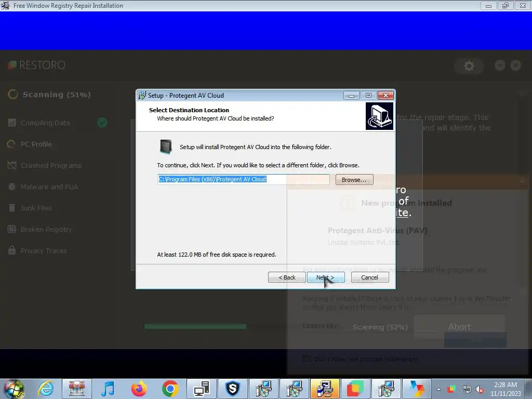Restore down the Registry Repair Installation window
Image resolution: width=532 pixels, height=399 pixels.
pyautogui.click(x=506, y=5)
